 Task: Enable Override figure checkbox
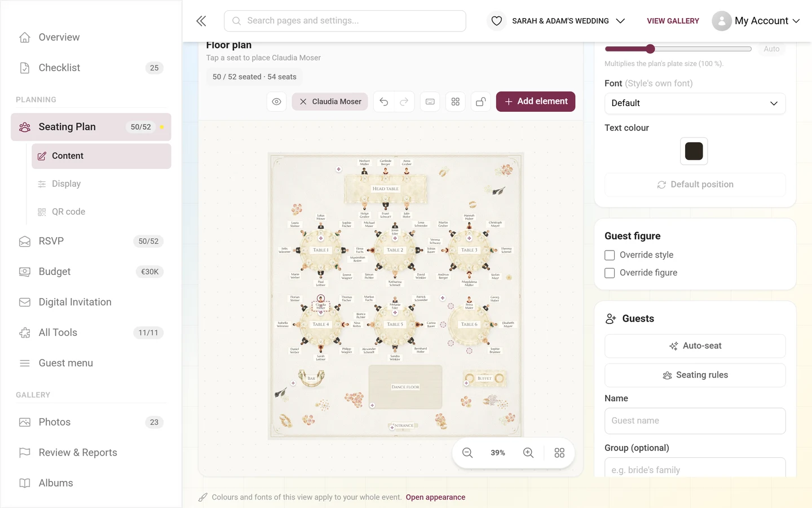[610, 273]
